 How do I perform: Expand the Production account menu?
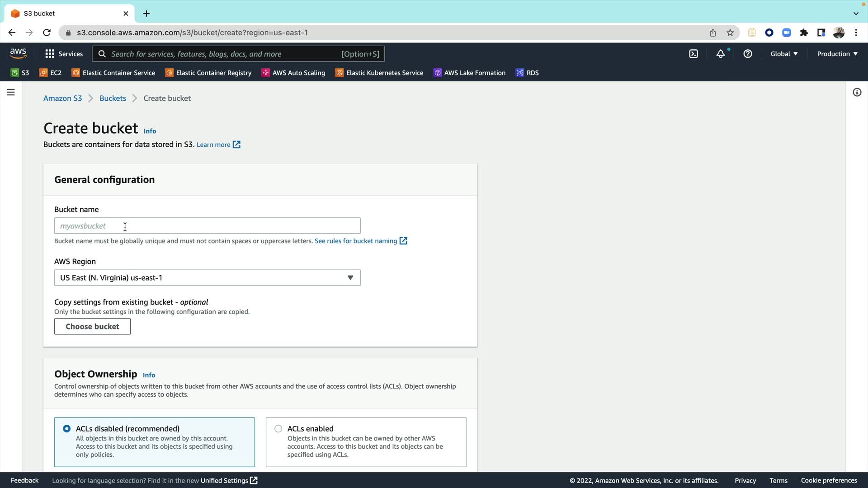(837, 54)
